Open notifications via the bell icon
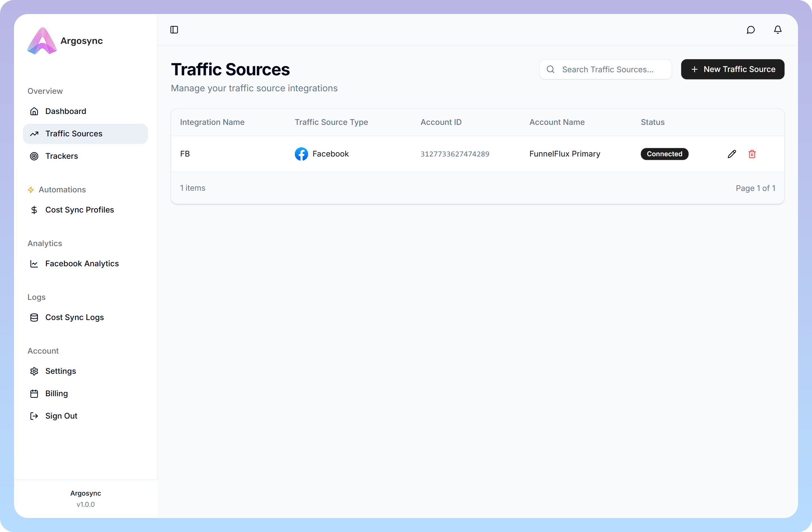 777,30
